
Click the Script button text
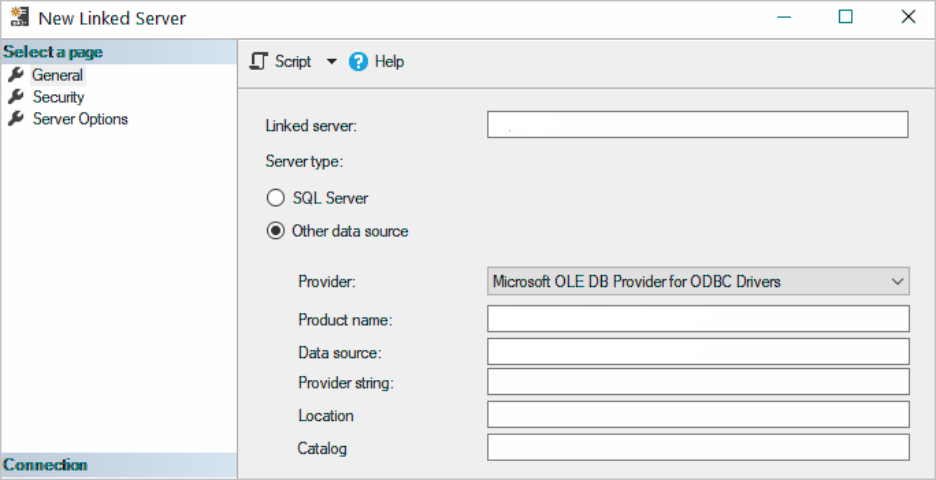coord(293,62)
